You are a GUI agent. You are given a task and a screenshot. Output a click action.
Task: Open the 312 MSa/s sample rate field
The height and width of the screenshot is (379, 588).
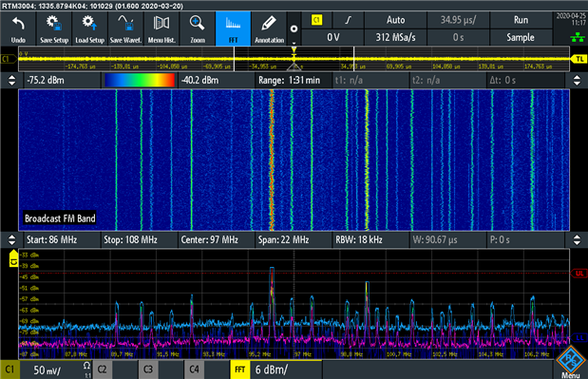coord(395,37)
